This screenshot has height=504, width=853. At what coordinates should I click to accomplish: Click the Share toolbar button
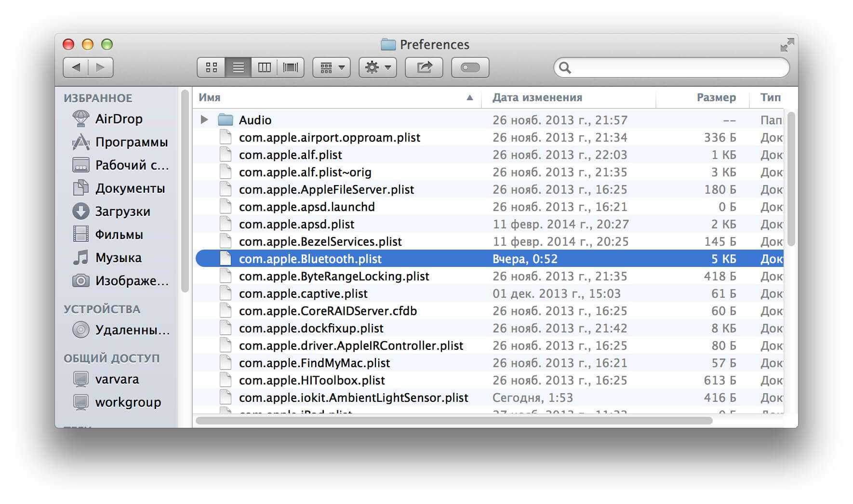click(x=424, y=67)
